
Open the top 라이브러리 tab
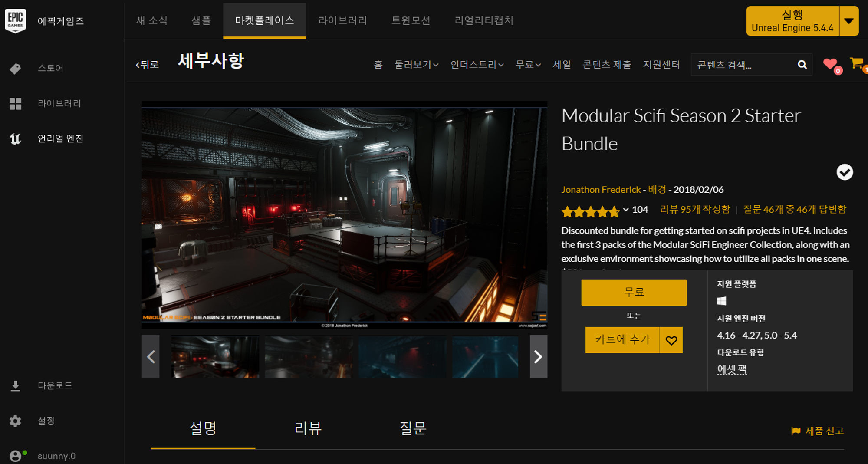coord(343,20)
